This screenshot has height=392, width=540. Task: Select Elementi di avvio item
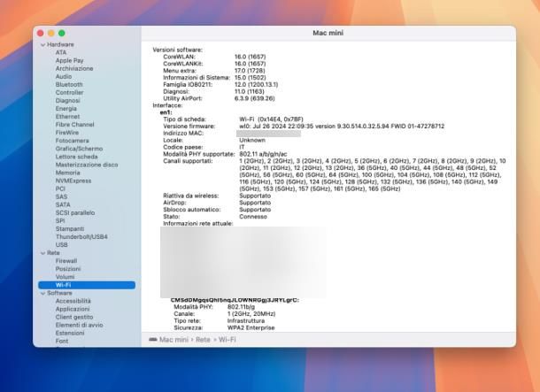coord(79,326)
